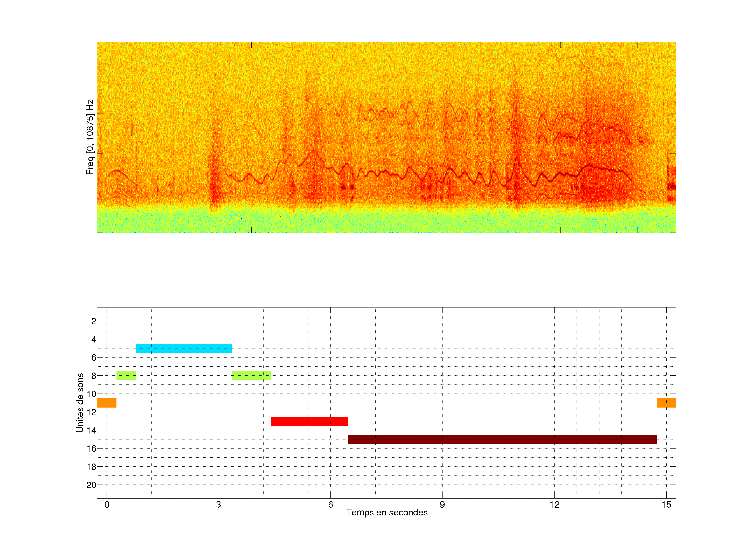The width and height of the screenshot is (747, 560).
Task: Click the y-axis tick label 20
Action: coord(91,485)
